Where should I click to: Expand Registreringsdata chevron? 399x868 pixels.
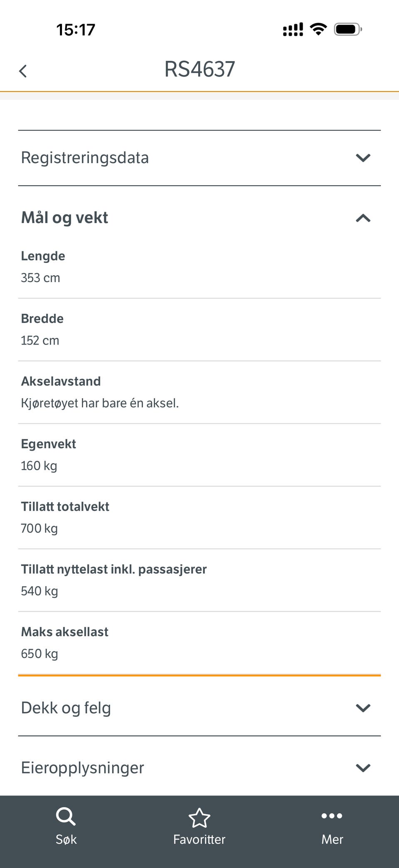click(363, 158)
